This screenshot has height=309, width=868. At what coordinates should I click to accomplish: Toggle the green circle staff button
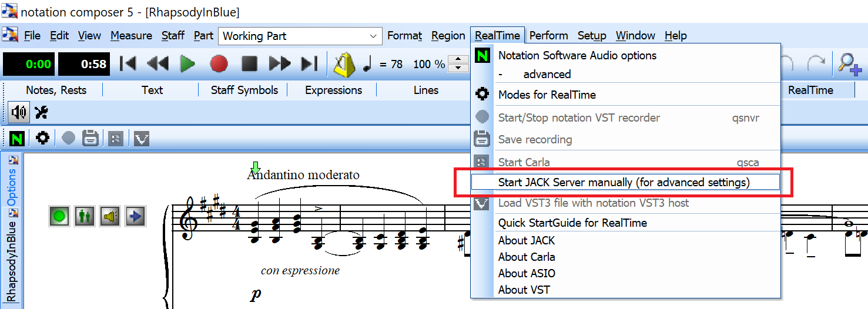pyautogui.click(x=59, y=216)
